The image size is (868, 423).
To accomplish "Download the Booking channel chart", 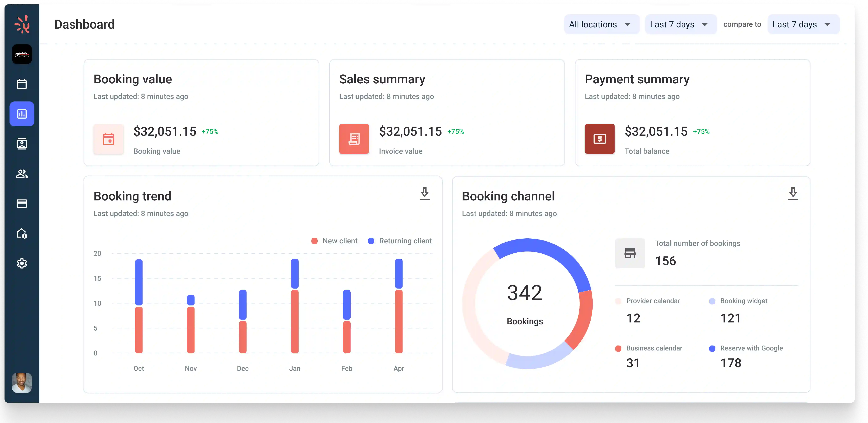I will [793, 194].
